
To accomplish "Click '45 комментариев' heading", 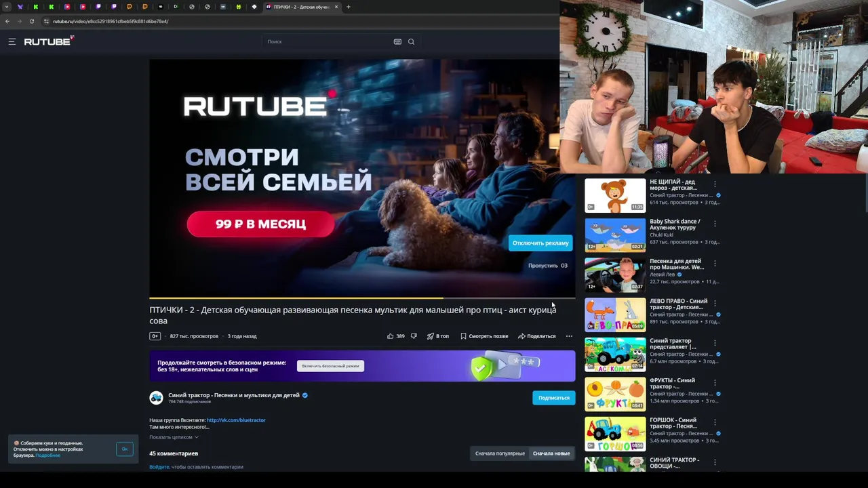I will tap(174, 453).
